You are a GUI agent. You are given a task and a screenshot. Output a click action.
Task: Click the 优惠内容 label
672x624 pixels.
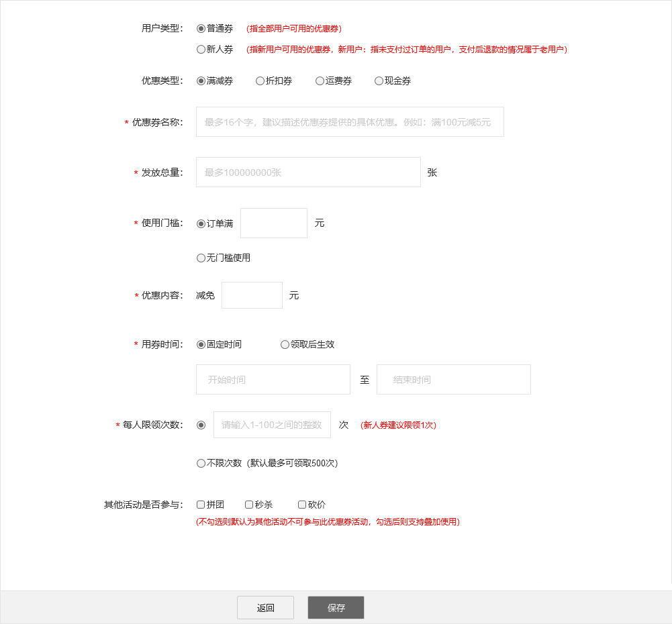(162, 295)
